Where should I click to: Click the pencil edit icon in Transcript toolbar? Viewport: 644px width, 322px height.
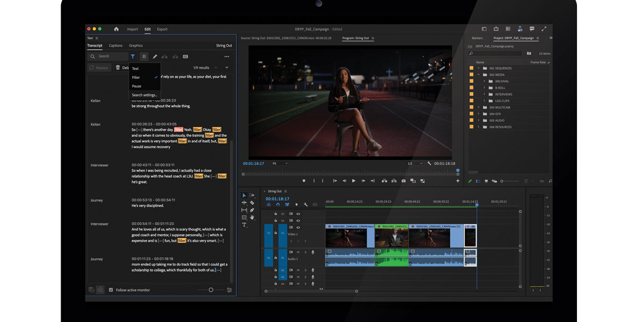coord(155,56)
